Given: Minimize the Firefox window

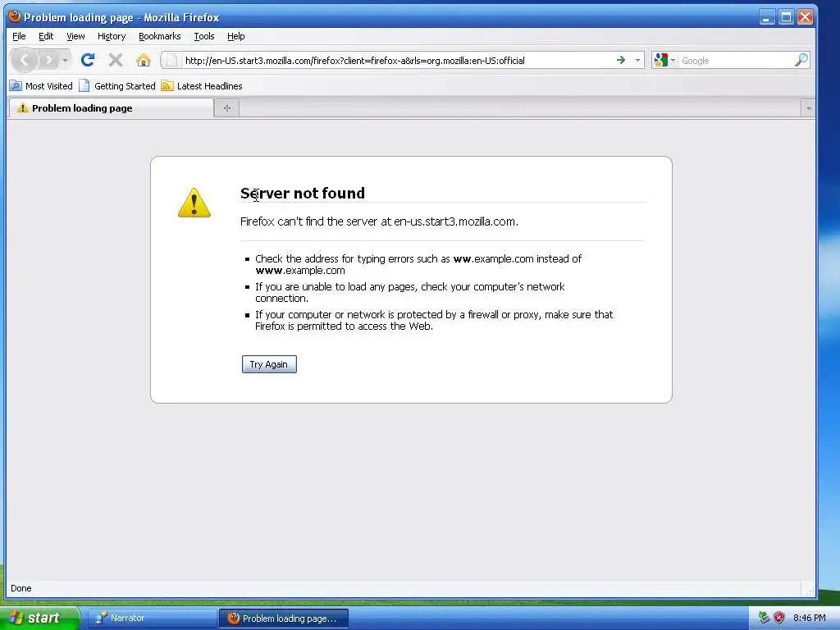Looking at the screenshot, I should click(767, 17).
